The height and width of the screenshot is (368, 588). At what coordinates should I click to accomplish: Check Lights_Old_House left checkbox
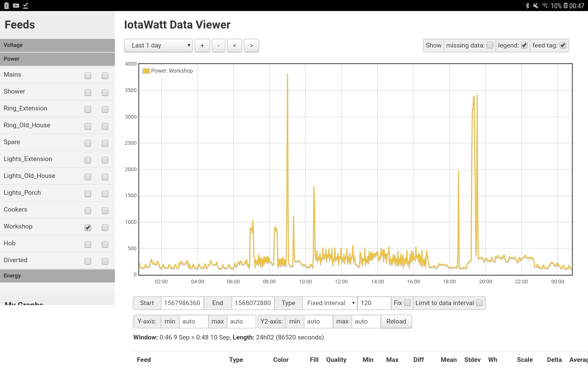coord(88,177)
